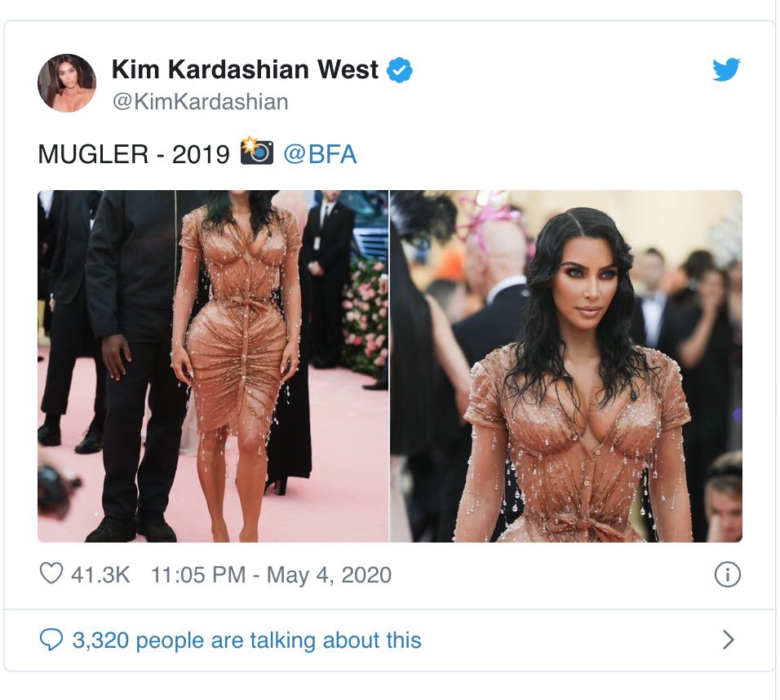The width and height of the screenshot is (780, 700).
Task: Click the 41.3K likes count
Action: 100,574
